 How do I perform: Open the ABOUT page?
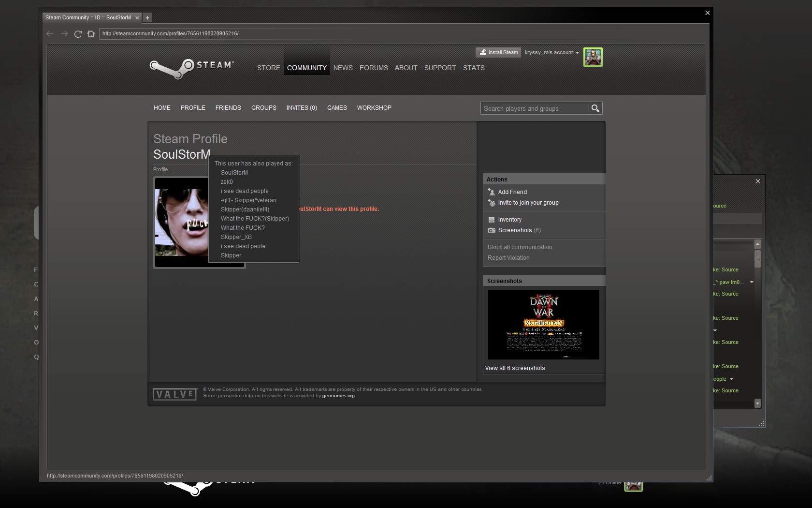(406, 68)
